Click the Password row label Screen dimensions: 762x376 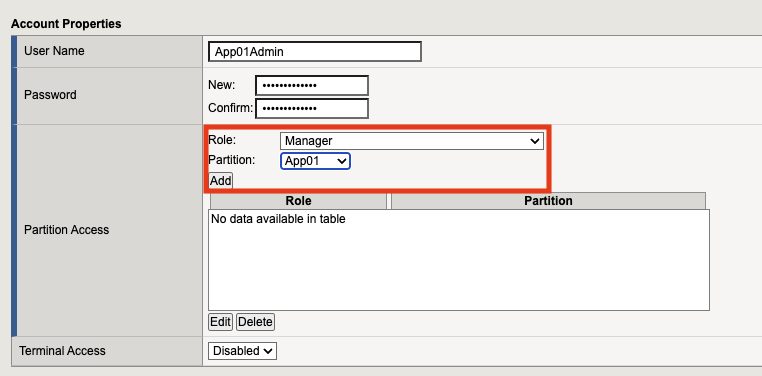(50, 95)
